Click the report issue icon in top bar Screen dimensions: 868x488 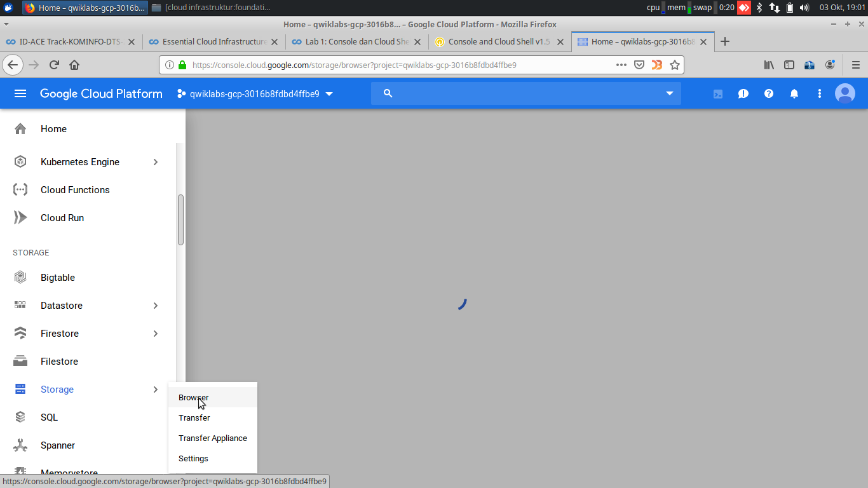click(x=743, y=93)
